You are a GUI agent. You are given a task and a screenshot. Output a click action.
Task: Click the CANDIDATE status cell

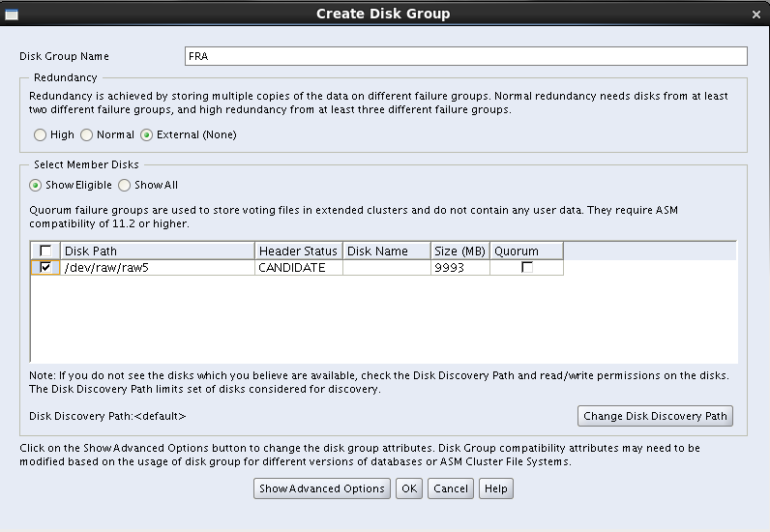pos(299,268)
